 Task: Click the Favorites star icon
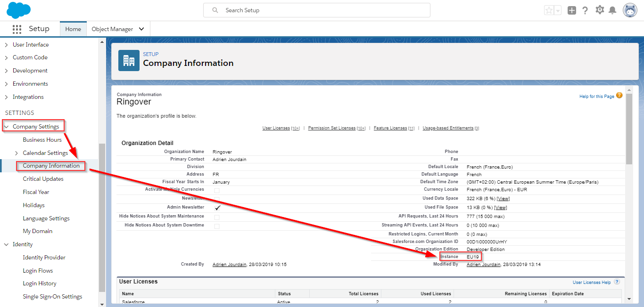(x=549, y=10)
